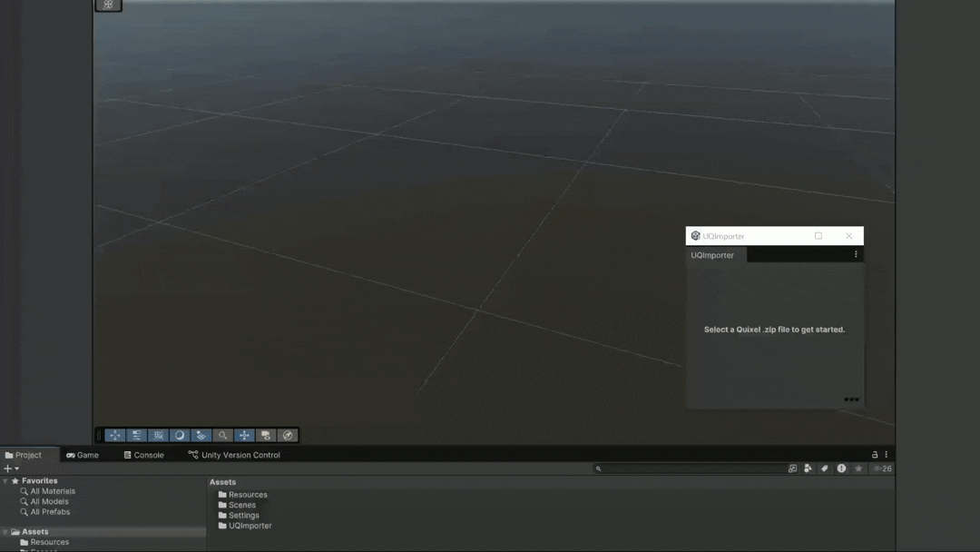Click the open-search-window icon in Project toolbar

(x=792, y=468)
